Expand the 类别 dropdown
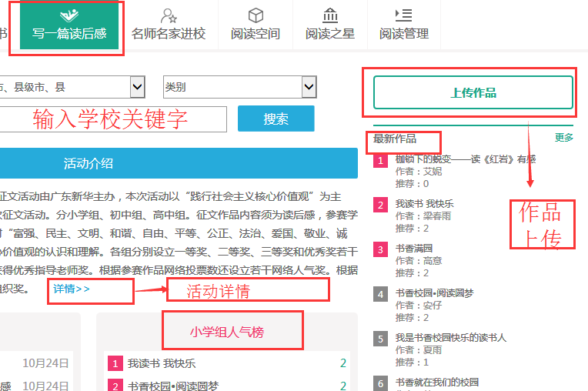588x391 pixels. click(239, 87)
